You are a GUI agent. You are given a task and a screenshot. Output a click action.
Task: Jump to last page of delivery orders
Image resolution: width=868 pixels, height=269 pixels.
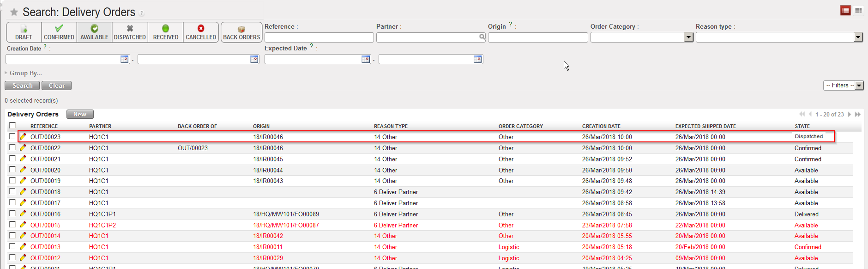tap(857, 114)
